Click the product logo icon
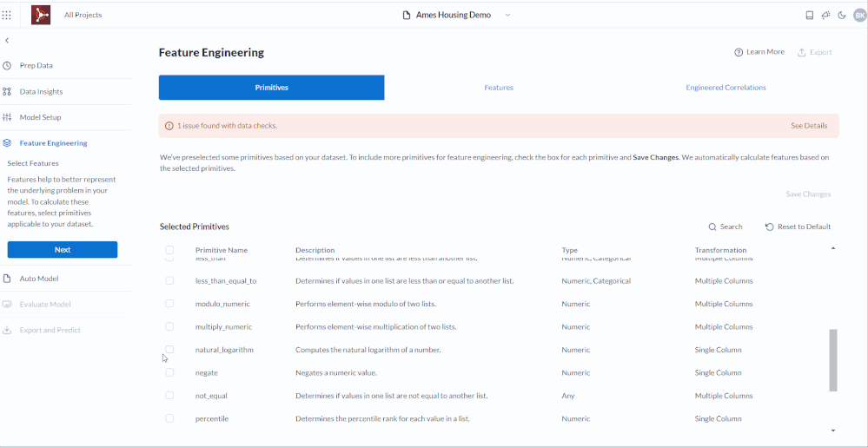The width and height of the screenshot is (868, 447). [41, 15]
